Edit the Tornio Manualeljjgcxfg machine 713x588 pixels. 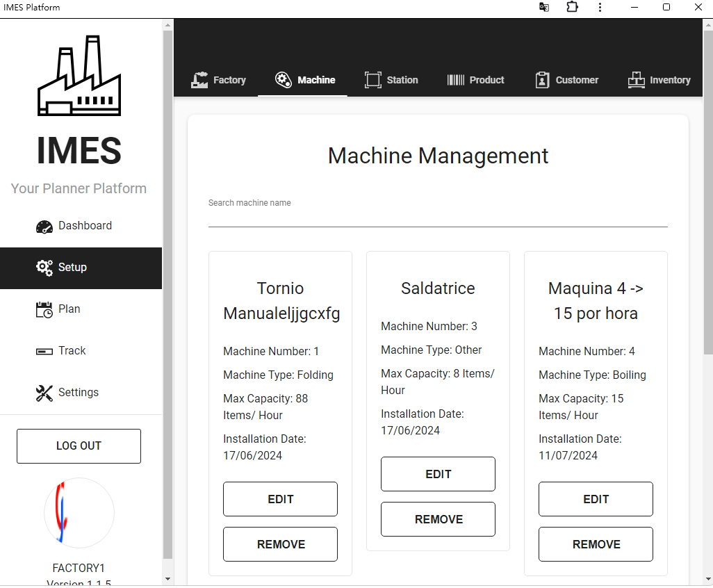pos(280,499)
